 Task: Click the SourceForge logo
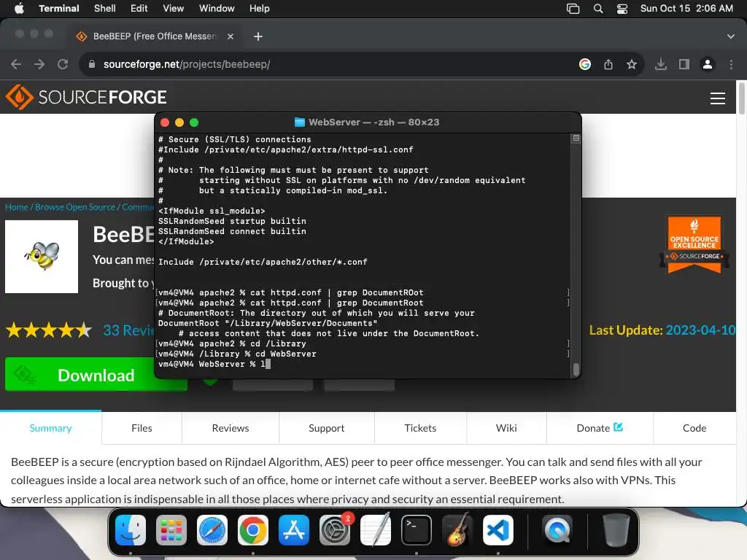86,97
